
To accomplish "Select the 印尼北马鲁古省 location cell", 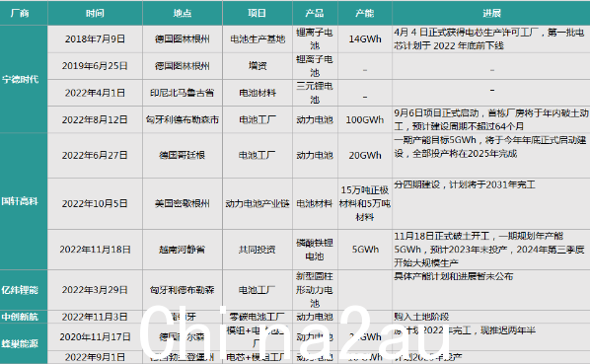I will pyautogui.click(x=183, y=93).
